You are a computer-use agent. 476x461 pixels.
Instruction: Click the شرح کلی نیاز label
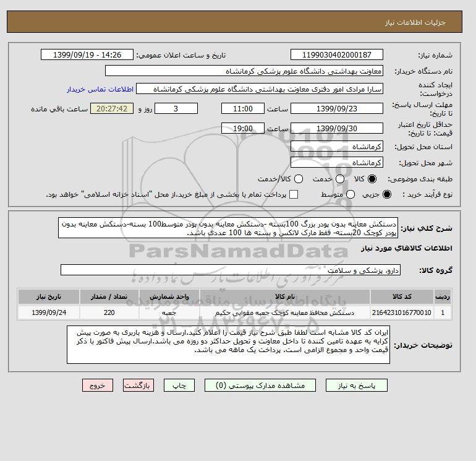tap(427, 228)
